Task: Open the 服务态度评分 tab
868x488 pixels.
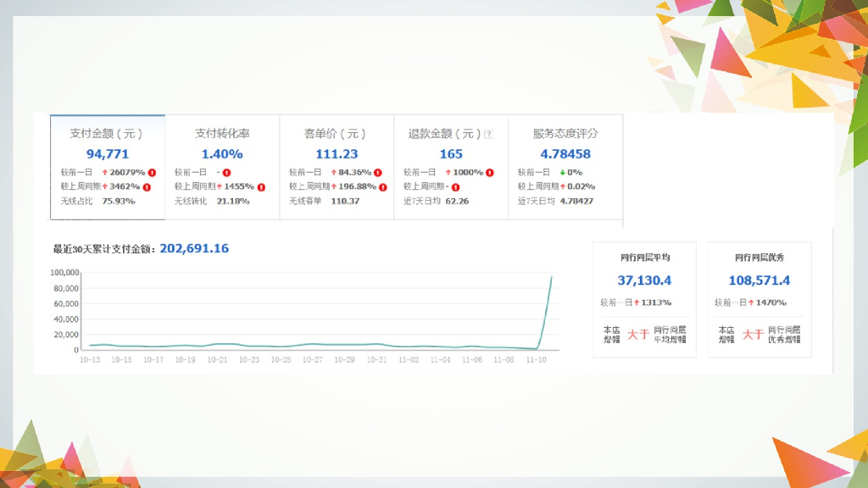Action: (565, 134)
